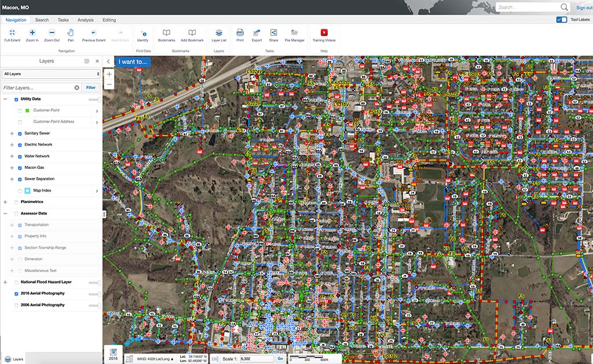
Task: Open the Editing tab
Action: pyautogui.click(x=109, y=20)
